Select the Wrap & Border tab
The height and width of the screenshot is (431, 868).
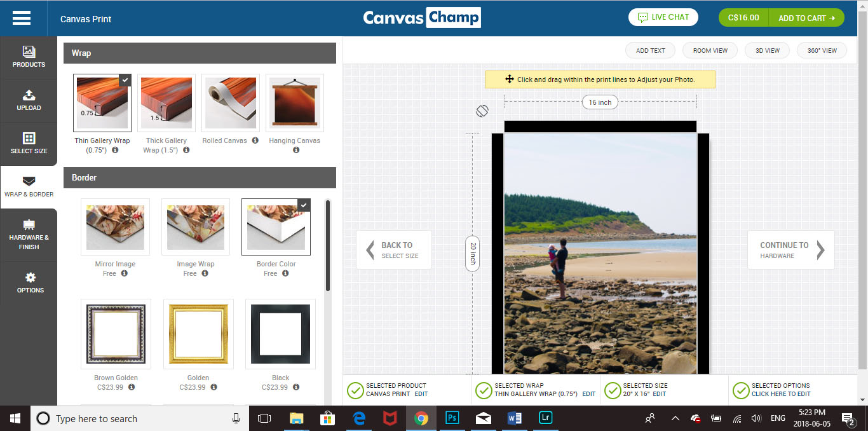(x=29, y=187)
